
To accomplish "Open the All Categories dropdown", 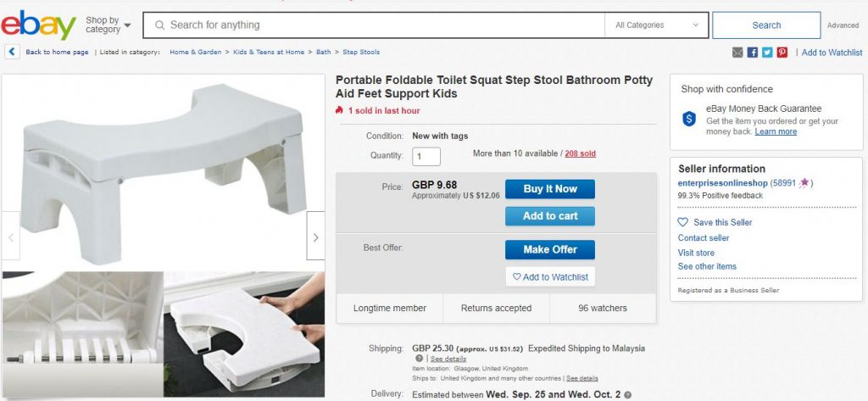I will point(658,25).
